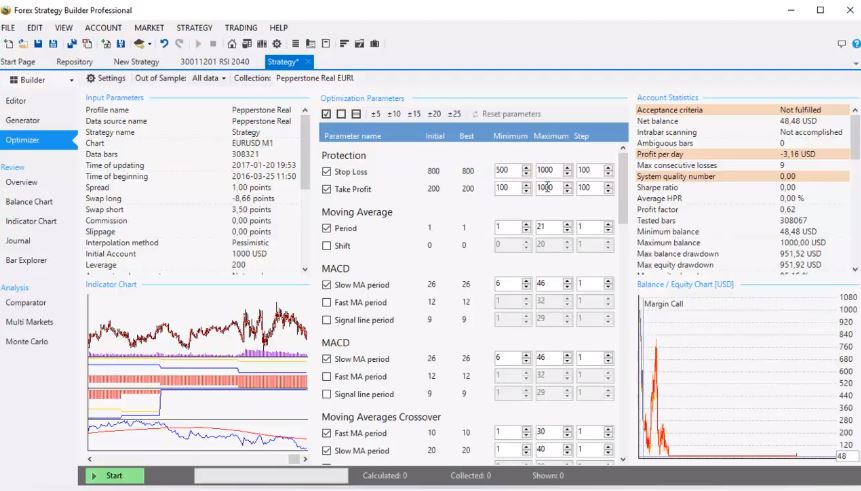Image resolution: width=861 pixels, height=491 pixels.
Task: Enable the Moving Average Shift checkbox
Action: 326,246
